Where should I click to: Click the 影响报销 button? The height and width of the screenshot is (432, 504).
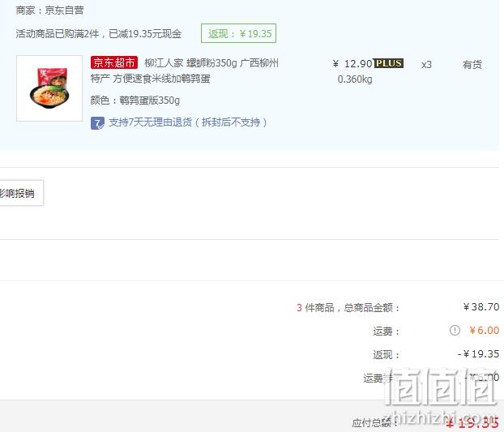click(19, 193)
